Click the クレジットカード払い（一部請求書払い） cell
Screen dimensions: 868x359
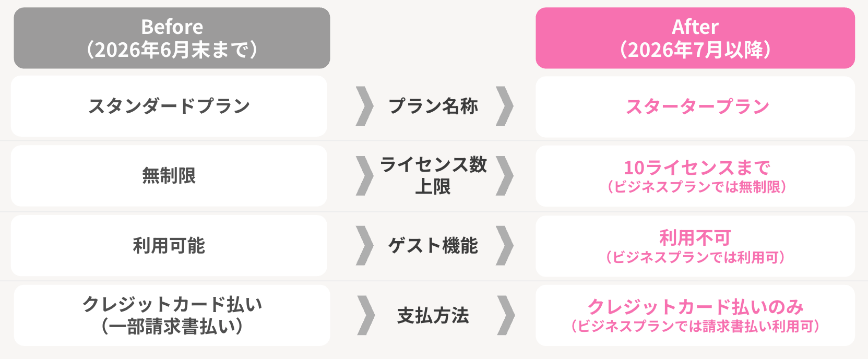pyautogui.click(x=172, y=315)
